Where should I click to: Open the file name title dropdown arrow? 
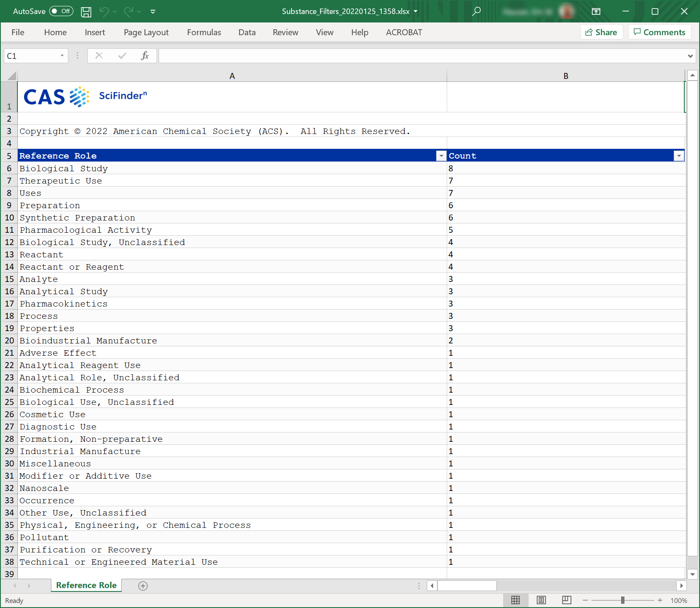click(415, 11)
